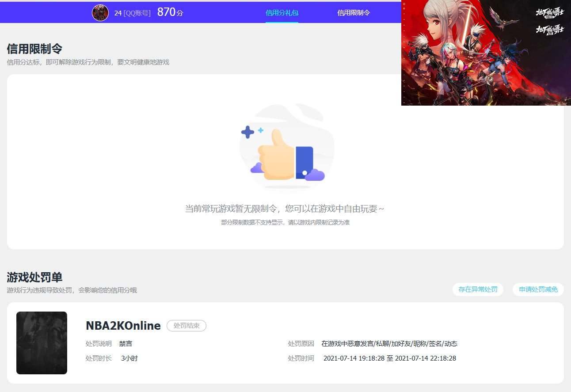571x392 pixels.
Task: Click the 信用限制令 section heading
Action: [x=34, y=49]
